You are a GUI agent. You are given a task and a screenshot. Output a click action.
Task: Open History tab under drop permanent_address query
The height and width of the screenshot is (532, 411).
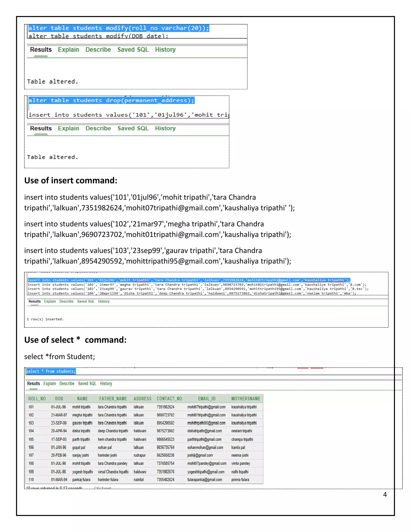coord(165,128)
